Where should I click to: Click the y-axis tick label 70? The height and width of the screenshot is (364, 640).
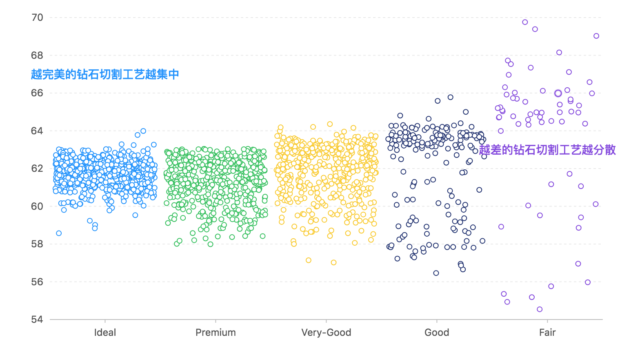37,18
